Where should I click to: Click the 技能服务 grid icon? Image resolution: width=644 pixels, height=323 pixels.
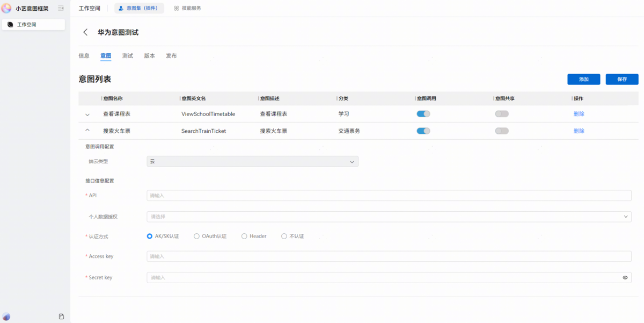click(177, 8)
